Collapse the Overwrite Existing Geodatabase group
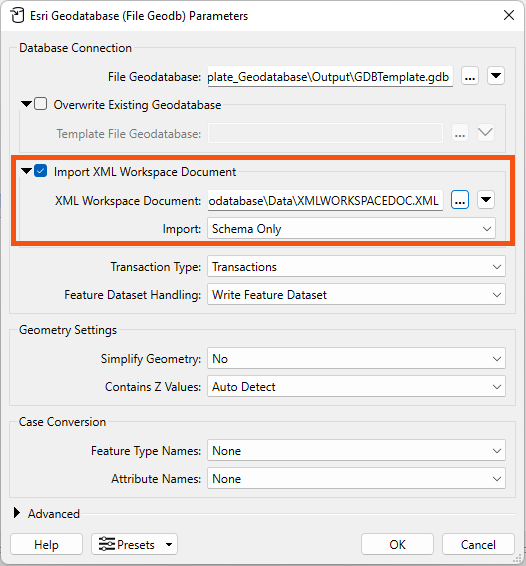 click(26, 104)
